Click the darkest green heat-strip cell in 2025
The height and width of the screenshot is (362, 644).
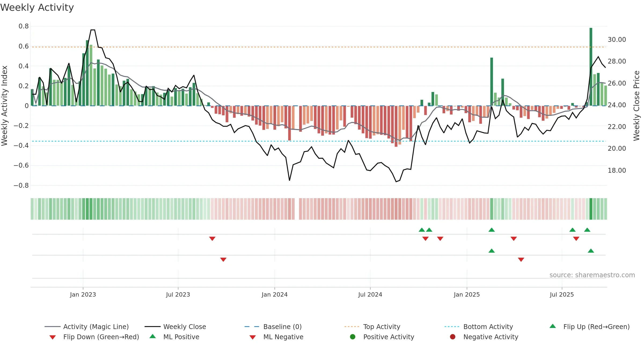(x=591, y=209)
